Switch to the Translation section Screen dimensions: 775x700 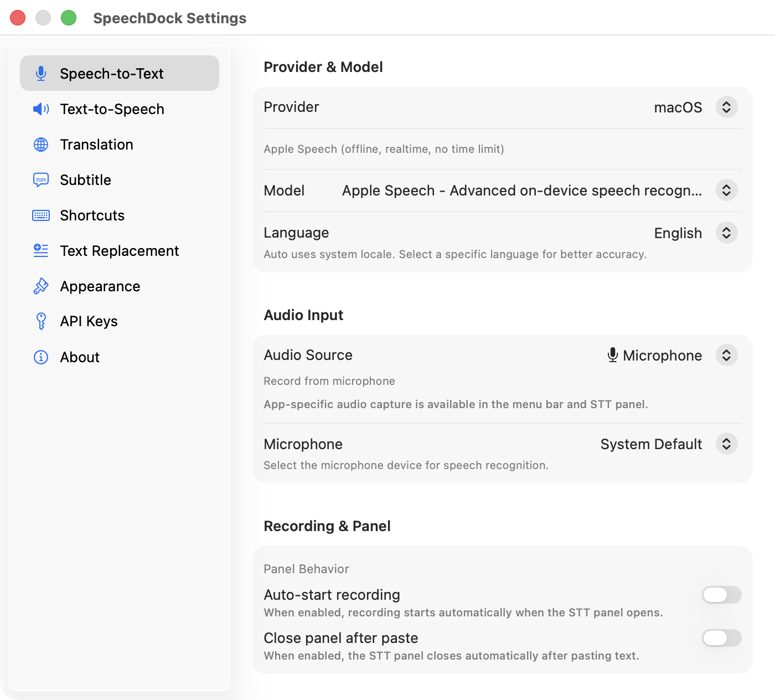click(x=96, y=145)
